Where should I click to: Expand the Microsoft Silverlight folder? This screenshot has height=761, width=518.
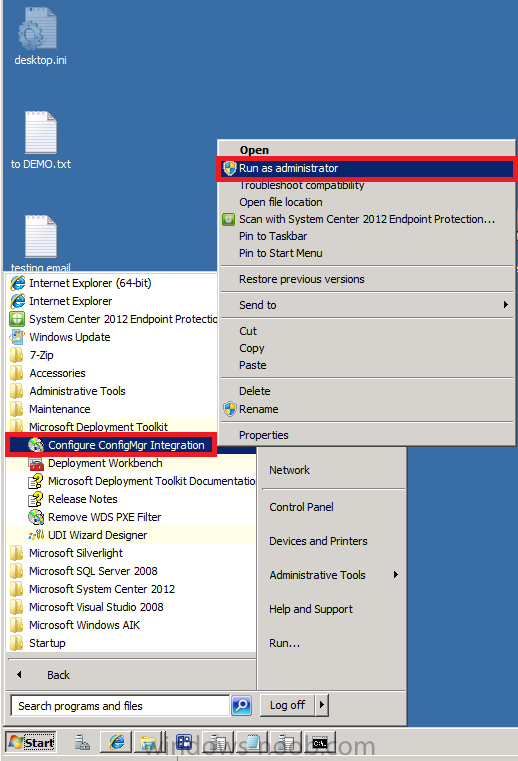tap(76, 553)
